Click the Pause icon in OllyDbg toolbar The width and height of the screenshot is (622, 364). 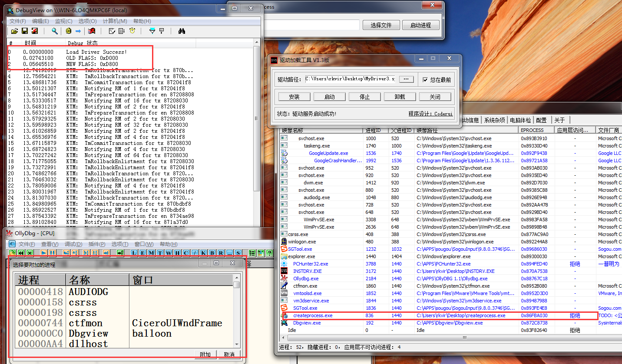(x=52, y=253)
